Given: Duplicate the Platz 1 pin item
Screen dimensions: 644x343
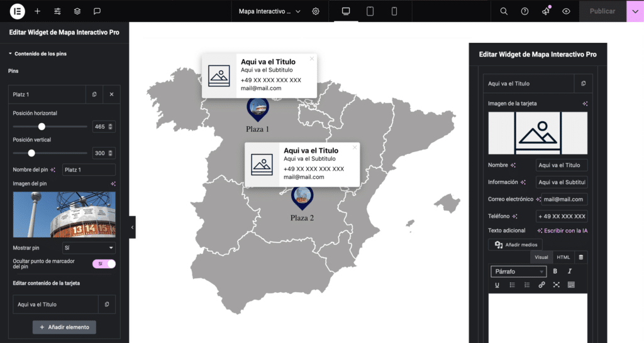Looking at the screenshot, I should pyautogui.click(x=94, y=94).
